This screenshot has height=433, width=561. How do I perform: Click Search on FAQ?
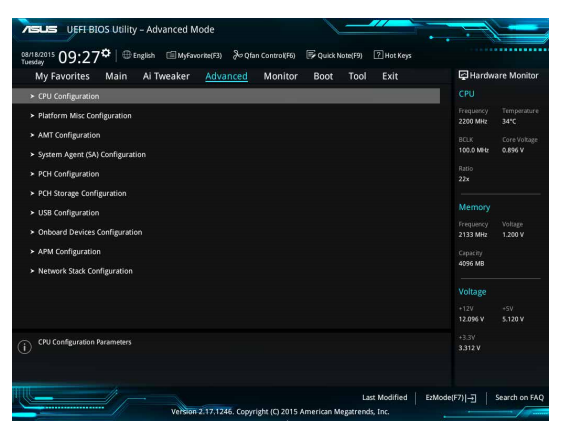pyautogui.click(x=519, y=398)
